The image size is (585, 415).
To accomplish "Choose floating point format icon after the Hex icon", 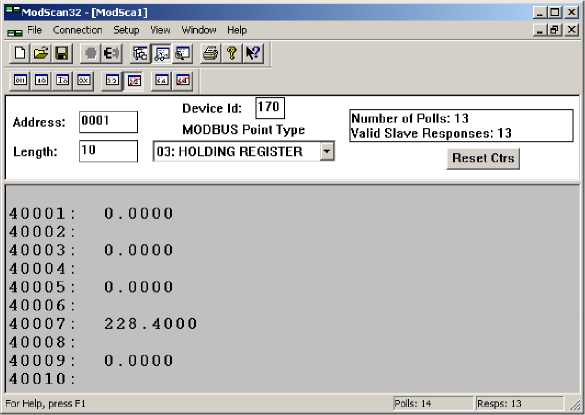I will 112,80.
